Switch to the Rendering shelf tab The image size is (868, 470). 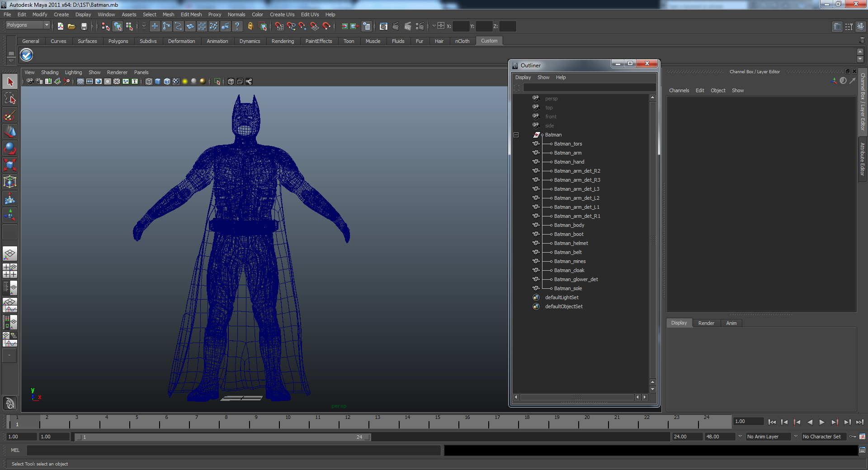pos(283,41)
